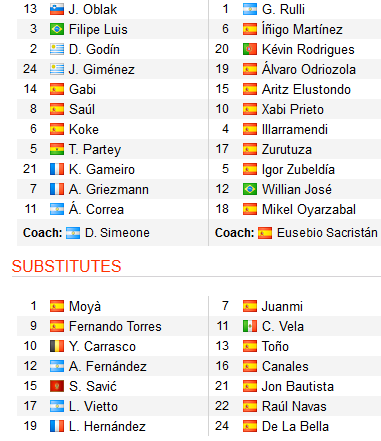Click Montenegro flag beside S. Savić
This screenshot has height=441, width=381.
[x=57, y=386]
